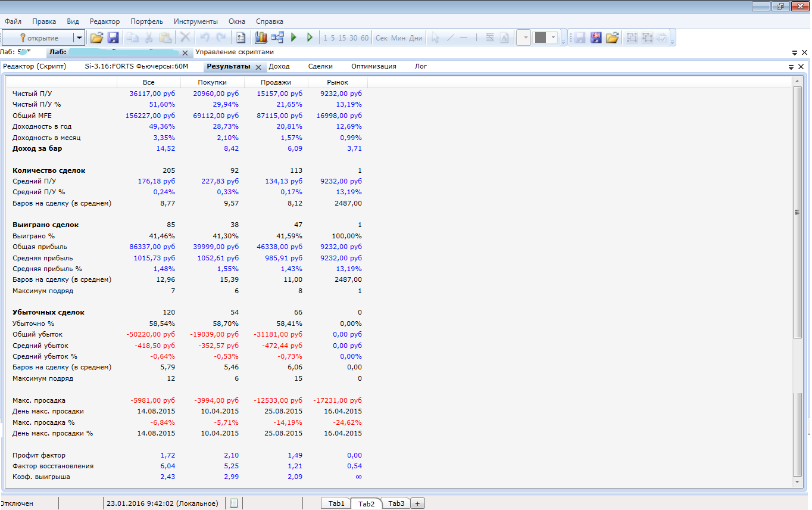Click the notebook icon in the status bar
This screenshot has height=510, width=812.
click(234, 503)
